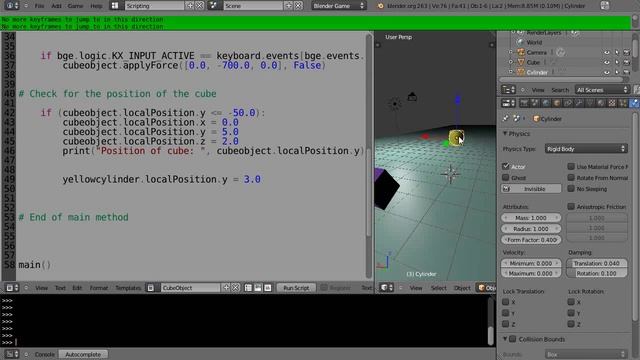Open the outliner Search menu
This screenshot has width=640, height=360.
click(560, 90)
